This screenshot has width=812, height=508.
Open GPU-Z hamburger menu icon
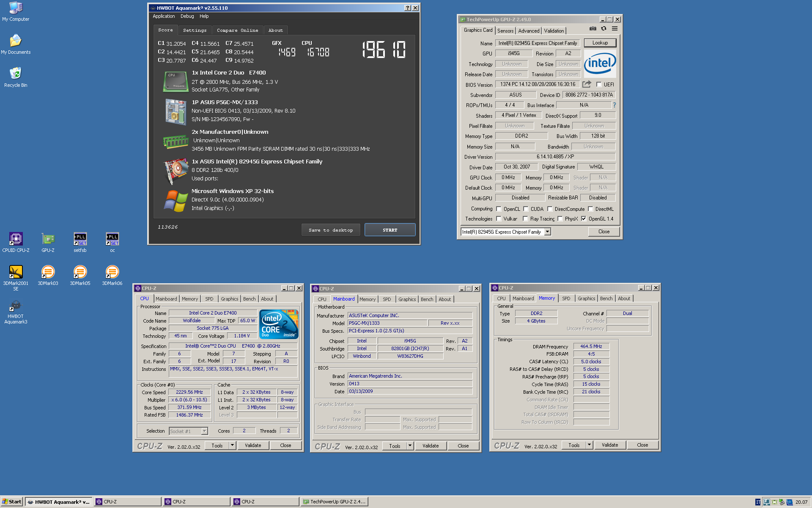(614, 28)
